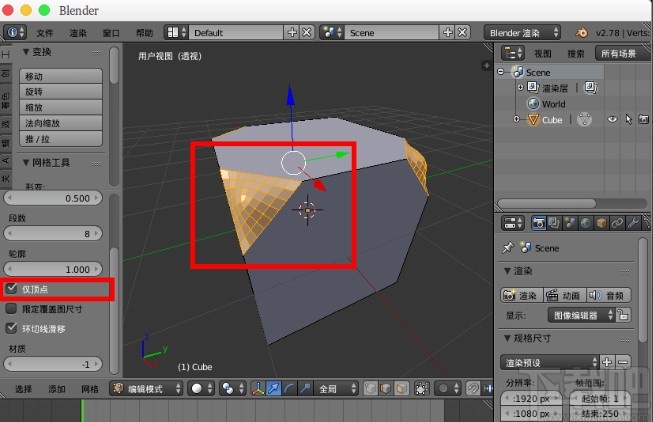Collapse the Scene tree in outliner
Viewport: 653px width, 422px height.
tap(501, 72)
